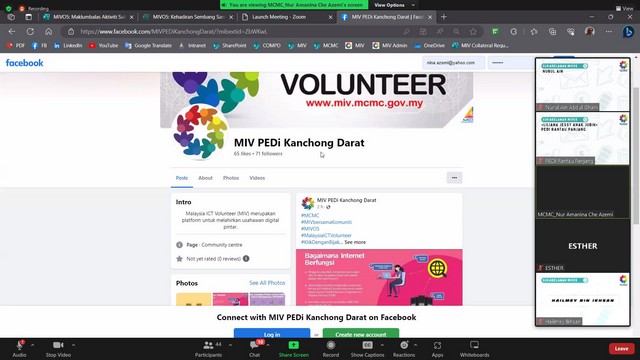Click the red Leave button
The height and width of the screenshot is (360, 640).
pyautogui.click(x=621, y=349)
